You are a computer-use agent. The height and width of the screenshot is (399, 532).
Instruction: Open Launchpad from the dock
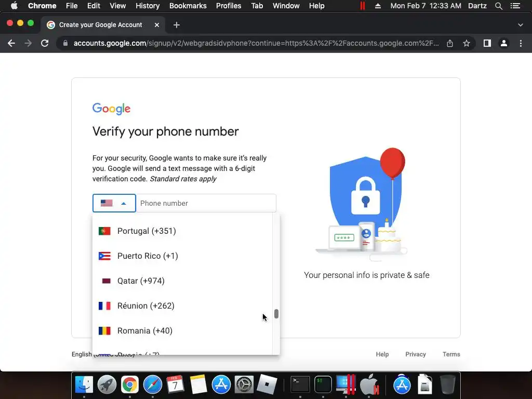[107, 385]
